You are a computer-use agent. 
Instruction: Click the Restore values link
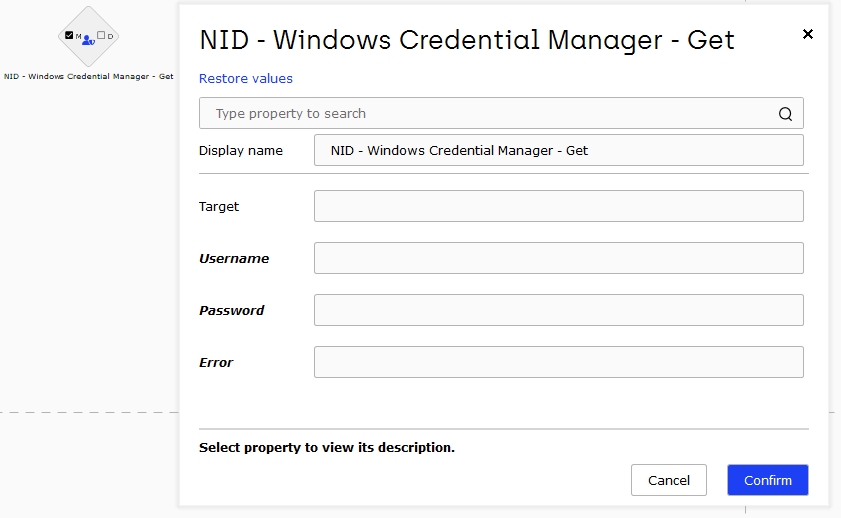pyautogui.click(x=246, y=78)
